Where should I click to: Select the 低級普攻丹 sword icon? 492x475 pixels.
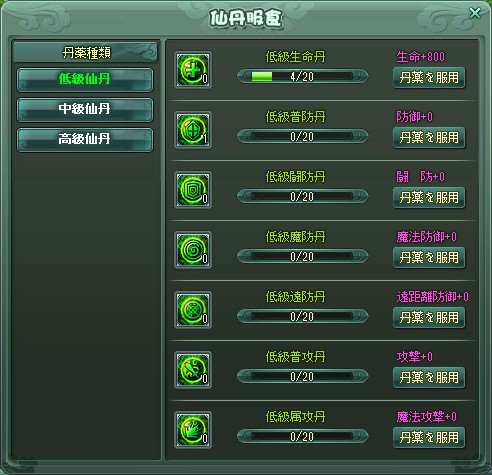coord(193,370)
